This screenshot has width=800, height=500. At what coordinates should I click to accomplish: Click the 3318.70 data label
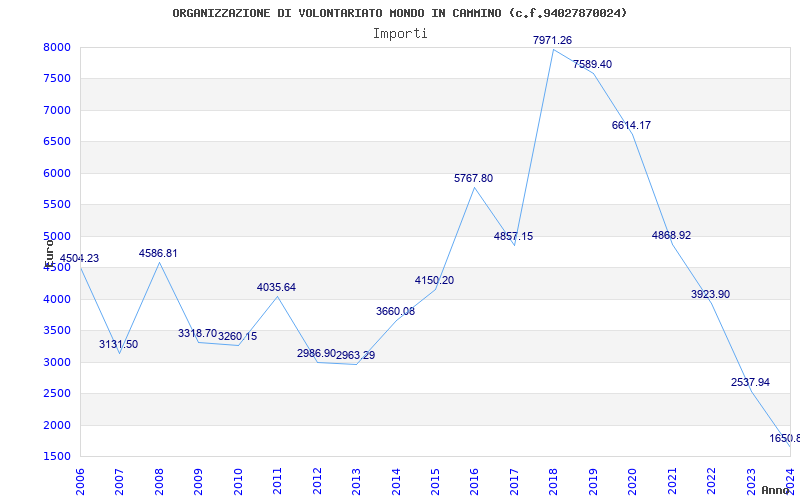[x=197, y=334]
